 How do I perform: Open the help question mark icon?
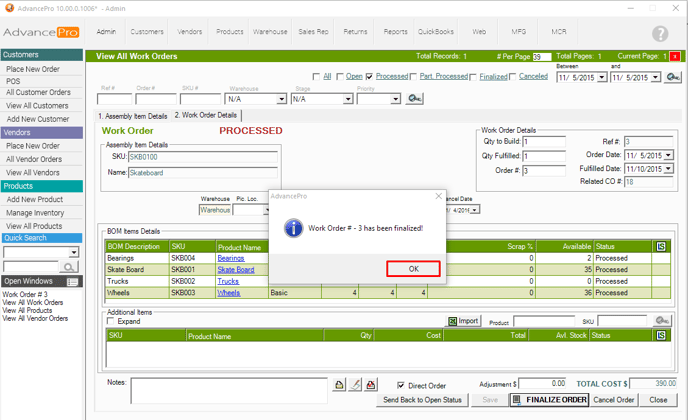pos(660,34)
